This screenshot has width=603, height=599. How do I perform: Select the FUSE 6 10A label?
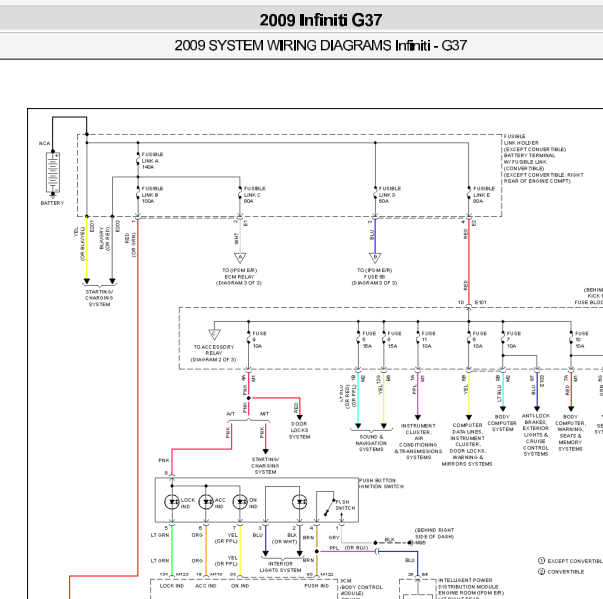480,340
